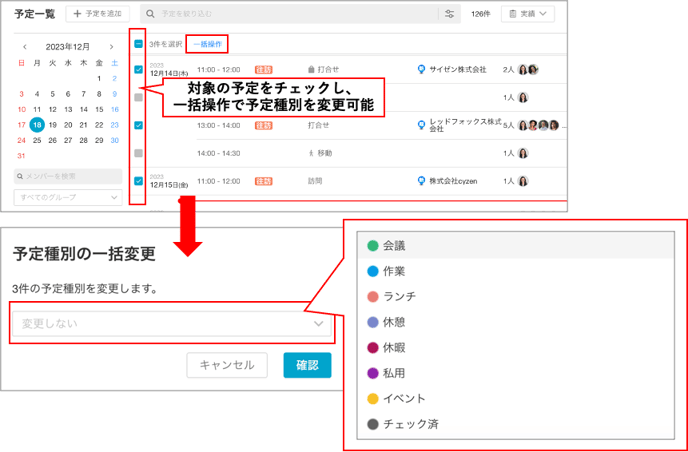This screenshot has height=452, width=688.
Task: Open the filter settings sliders icon
Action: pos(449,14)
